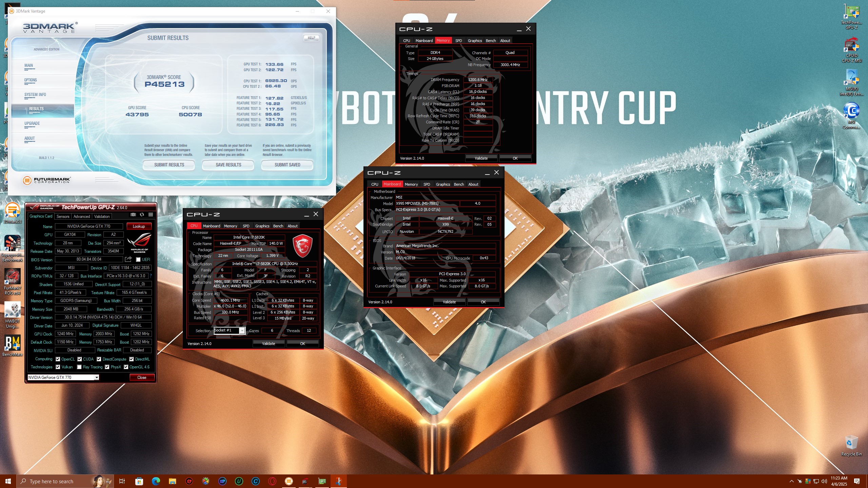868x488 pixels.
Task: Switch to the Advanced tab in GPU-Z
Action: 82,217
